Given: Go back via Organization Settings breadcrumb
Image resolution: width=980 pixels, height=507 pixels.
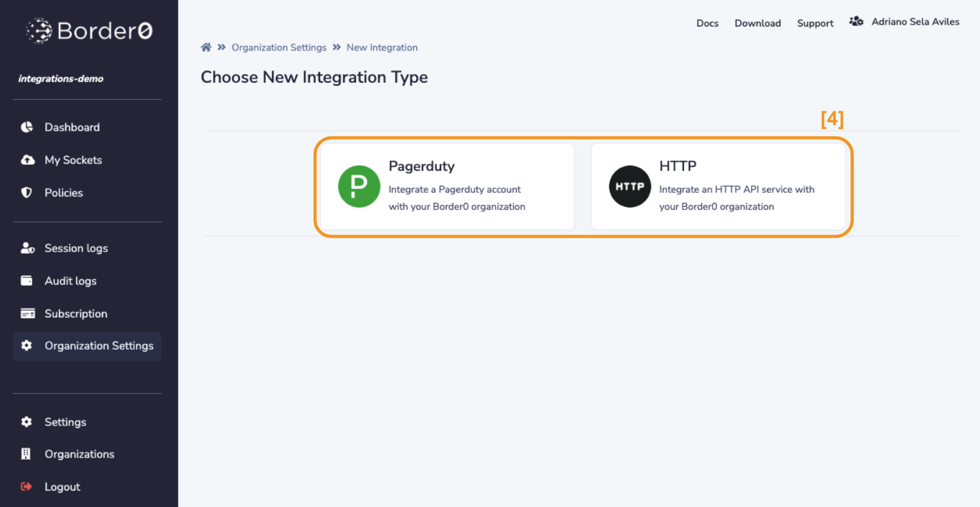Looking at the screenshot, I should 279,47.
